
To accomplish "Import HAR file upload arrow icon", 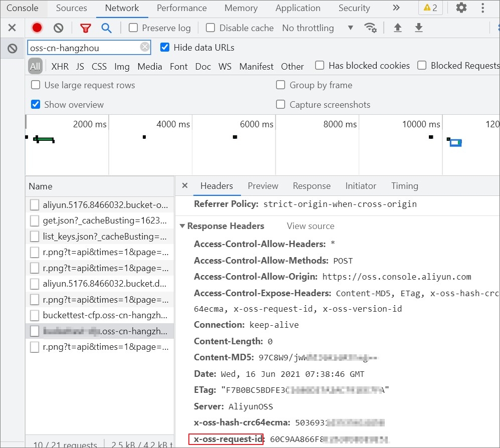I will click(x=398, y=28).
